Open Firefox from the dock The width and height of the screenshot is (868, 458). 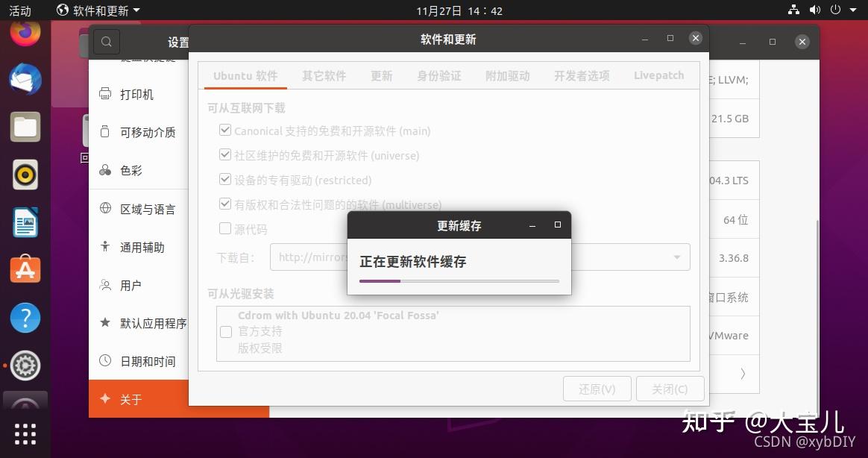[x=25, y=34]
